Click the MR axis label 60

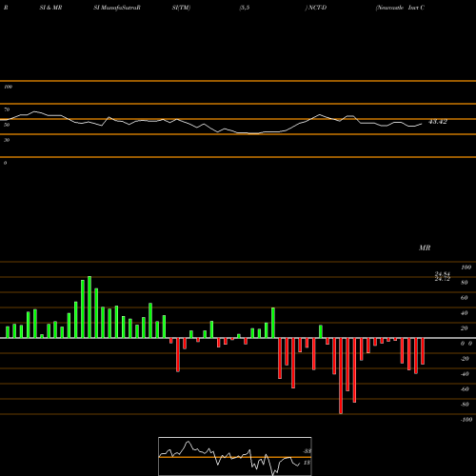coord(464,298)
